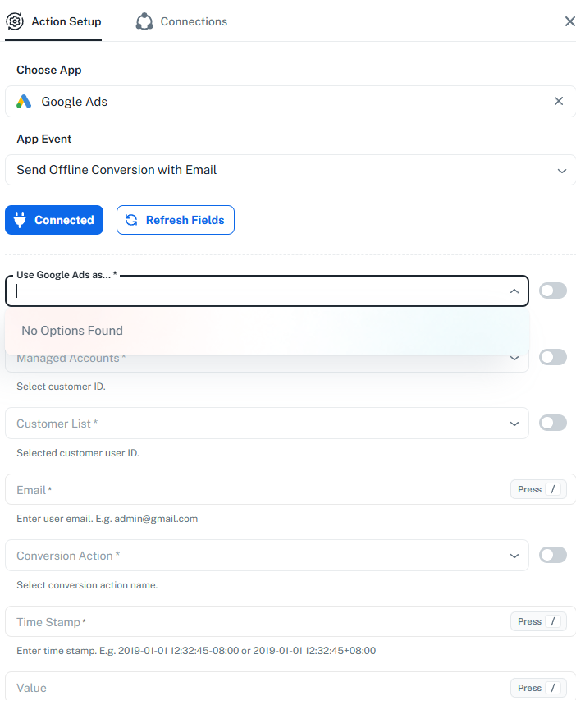Viewport: 576px width, 728px height.
Task: Toggle the Conversion Action switch
Action: (x=553, y=555)
